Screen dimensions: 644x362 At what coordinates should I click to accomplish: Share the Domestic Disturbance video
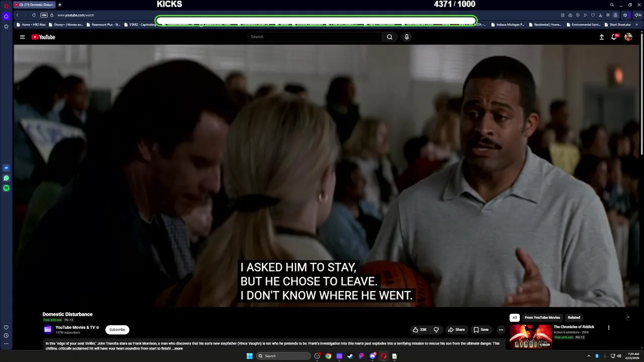456,329
